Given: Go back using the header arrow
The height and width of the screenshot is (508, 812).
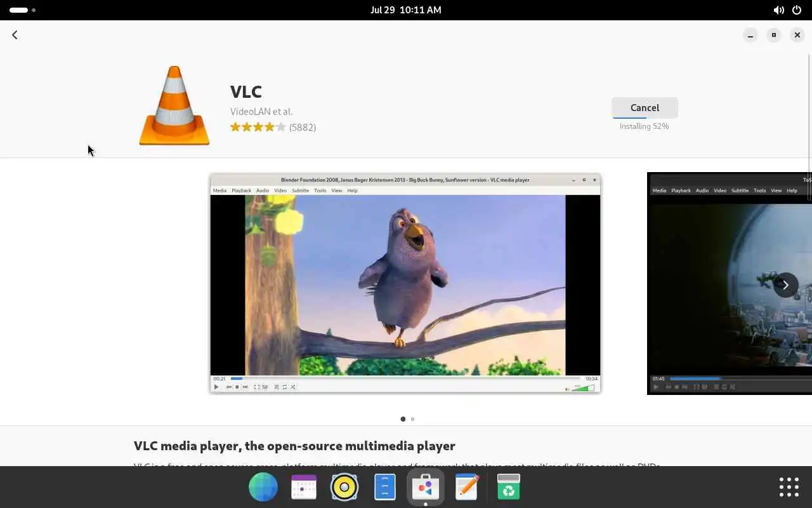Looking at the screenshot, I should point(15,35).
